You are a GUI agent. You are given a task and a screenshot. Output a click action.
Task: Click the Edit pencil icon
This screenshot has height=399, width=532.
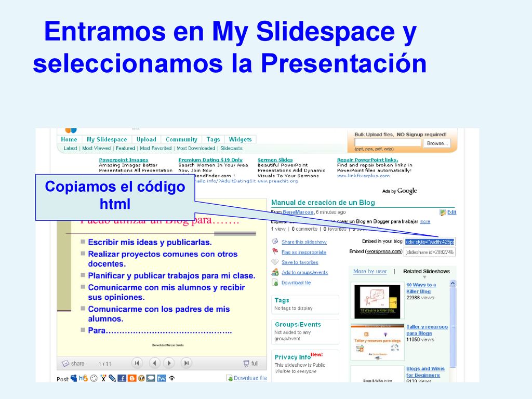443,212
